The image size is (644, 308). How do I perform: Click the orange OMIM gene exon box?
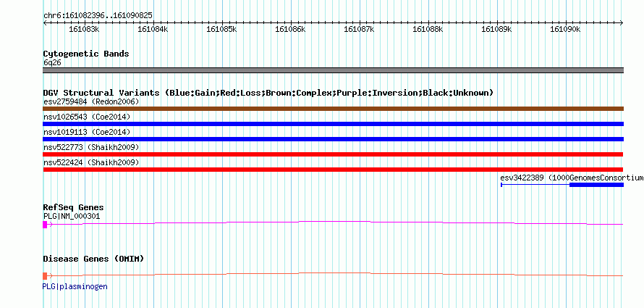click(45, 276)
